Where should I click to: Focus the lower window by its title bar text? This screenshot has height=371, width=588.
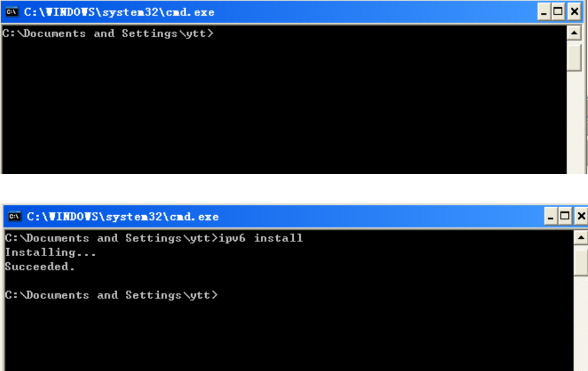click(x=122, y=216)
